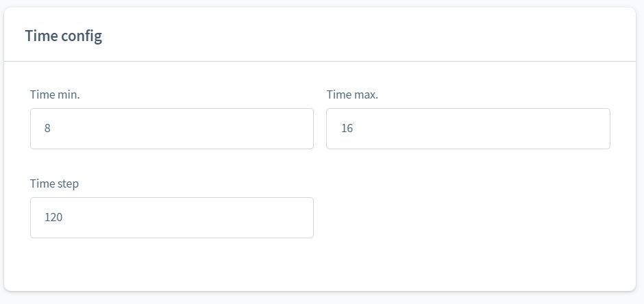This screenshot has height=304, width=644.
Task: Click the minimum time textbox
Action: click(171, 129)
